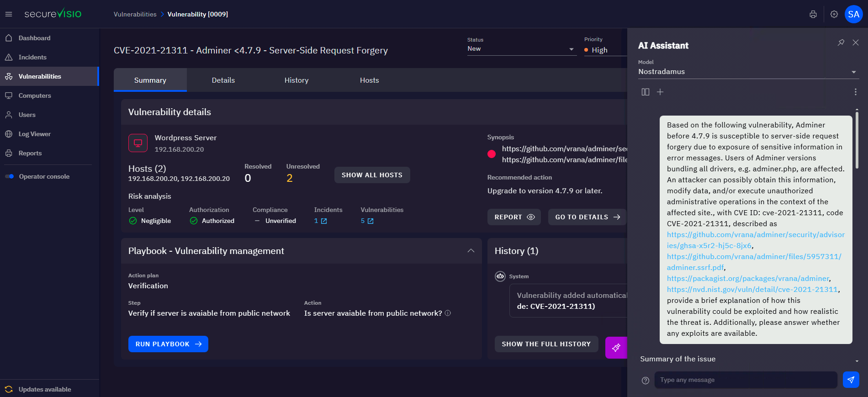The height and width of the screenshot is (397, 868).
Task: Click the help question mark beside message input
Action: 646,380
